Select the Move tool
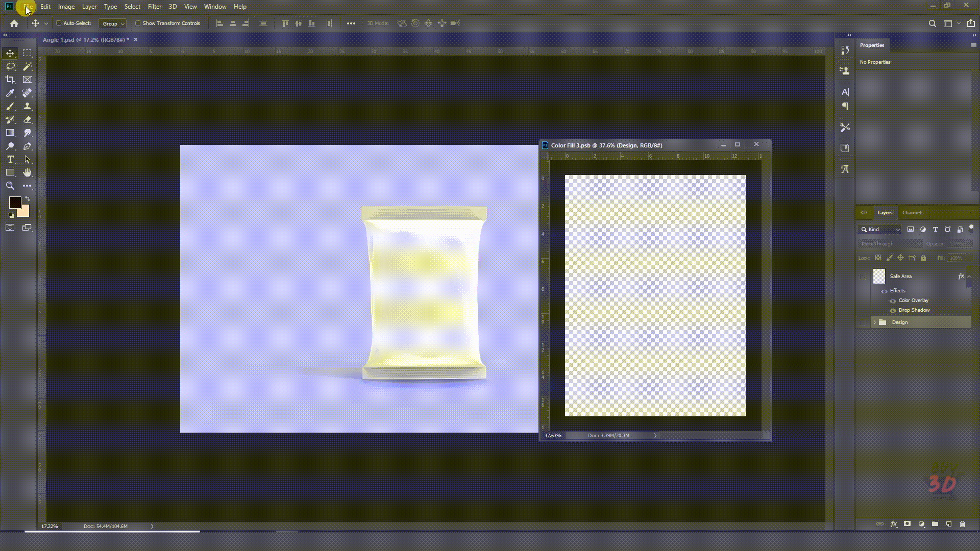This screenshot has height=551, width=980. pyautogui.click(x=10, y=53)
